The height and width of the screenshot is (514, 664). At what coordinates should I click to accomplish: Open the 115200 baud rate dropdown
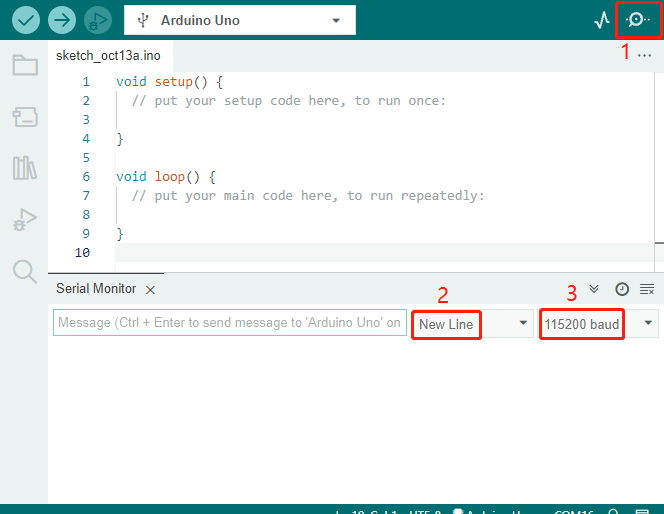pyautogui.click(x=598, y=324)
